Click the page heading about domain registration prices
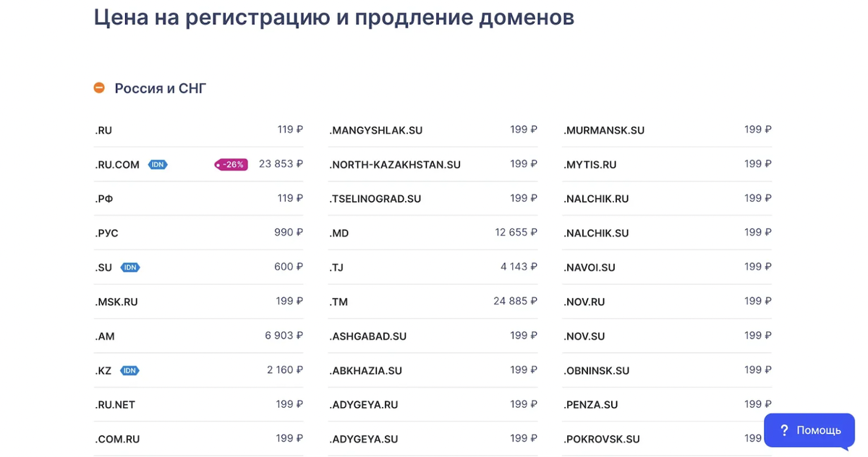 (x=333, y=17)
